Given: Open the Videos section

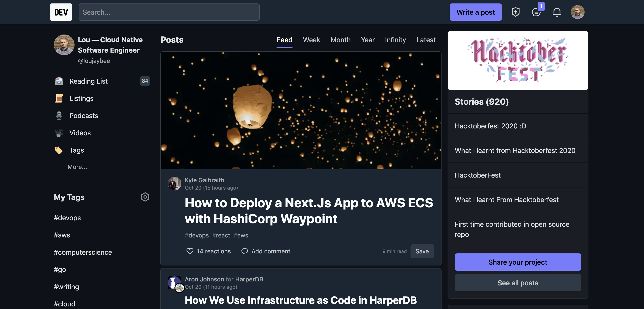Looking at the screenshot, I should [x=80, y=133].
